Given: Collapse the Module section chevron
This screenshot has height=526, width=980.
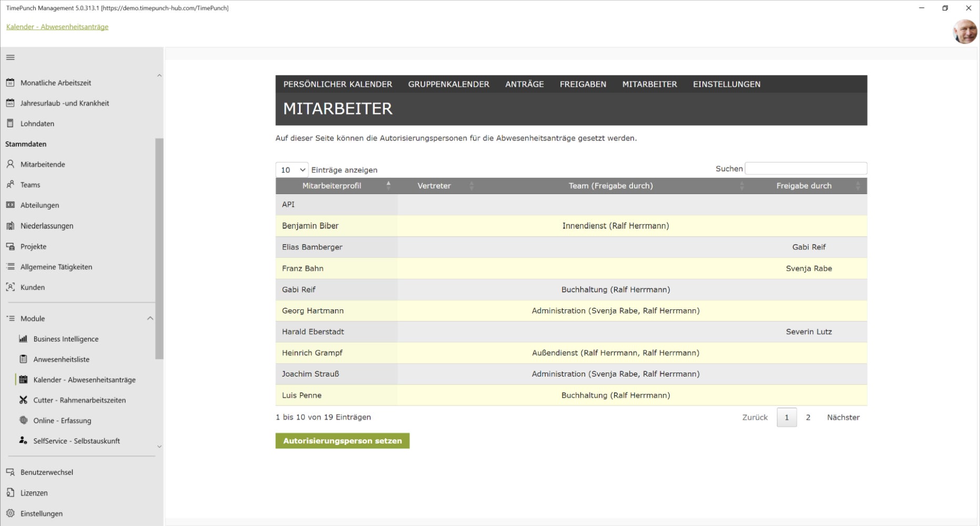Looking at the screenshot, I should pos(150,318).
